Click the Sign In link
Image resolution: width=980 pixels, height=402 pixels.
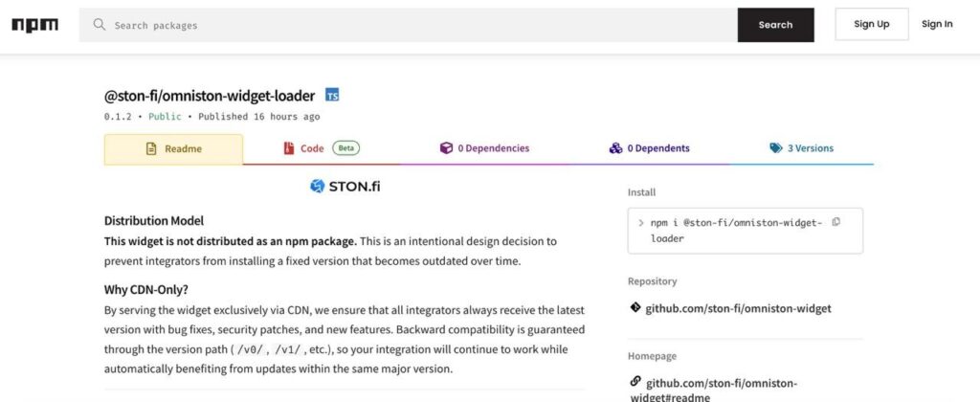pos(937,25)
